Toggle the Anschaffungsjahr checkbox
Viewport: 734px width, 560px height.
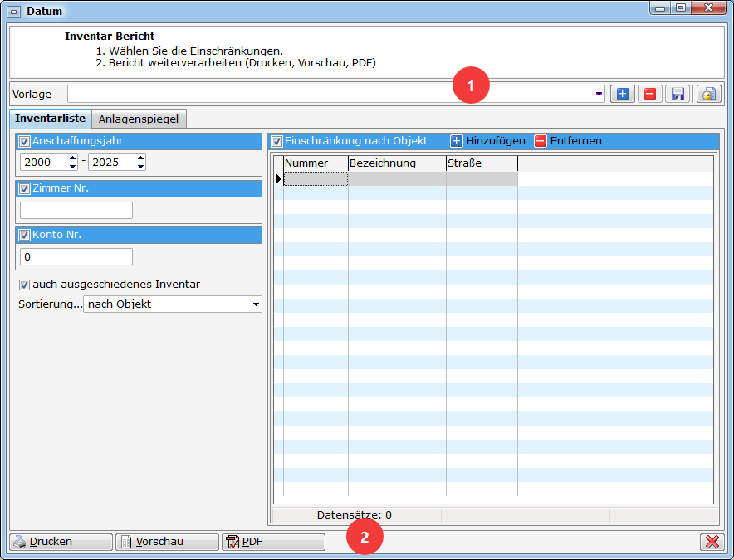24,141
